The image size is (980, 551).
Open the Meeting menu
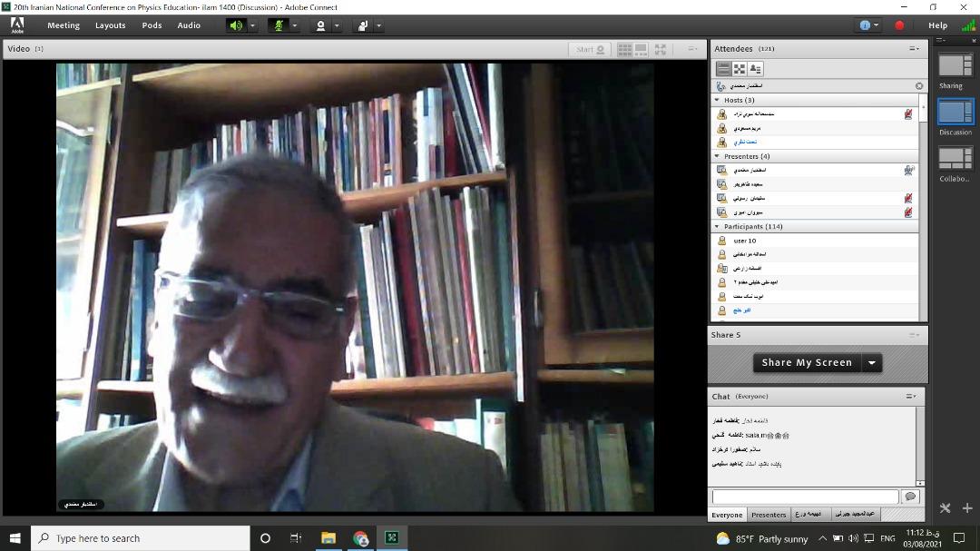pyautogui.click(x=64, y=25)
